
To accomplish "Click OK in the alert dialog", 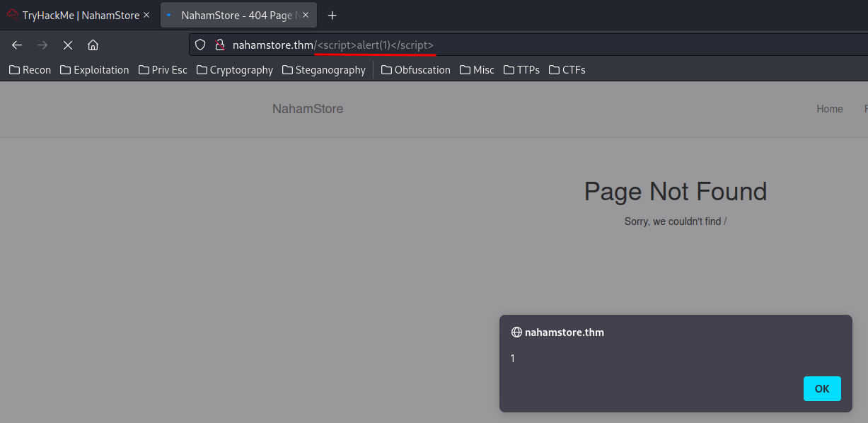I will 822,388.
